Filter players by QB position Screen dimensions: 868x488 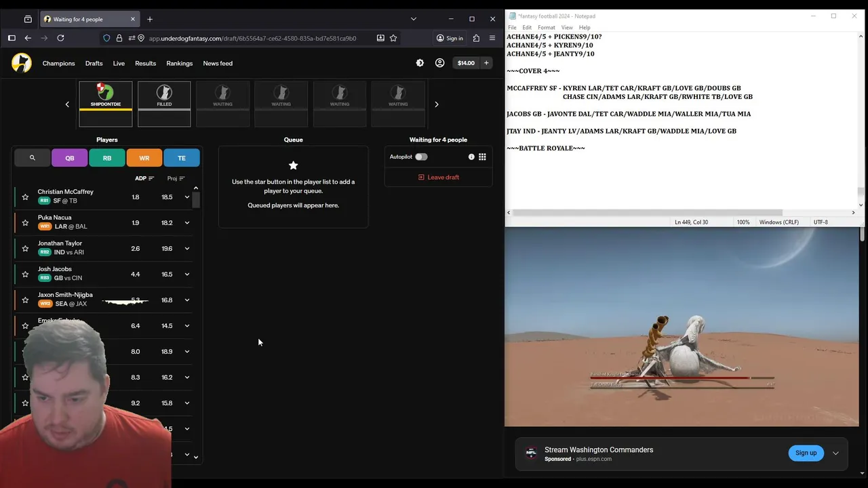70,158
